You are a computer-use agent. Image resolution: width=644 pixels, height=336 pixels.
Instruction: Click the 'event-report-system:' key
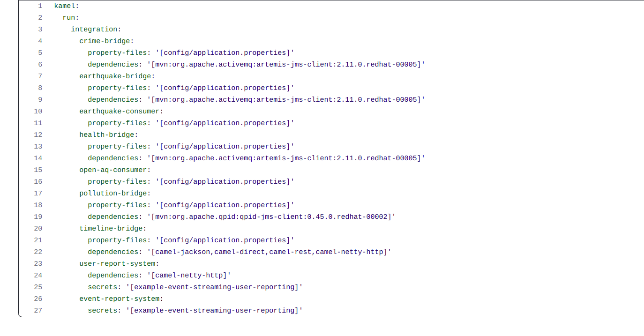click(x=121, y=299)
